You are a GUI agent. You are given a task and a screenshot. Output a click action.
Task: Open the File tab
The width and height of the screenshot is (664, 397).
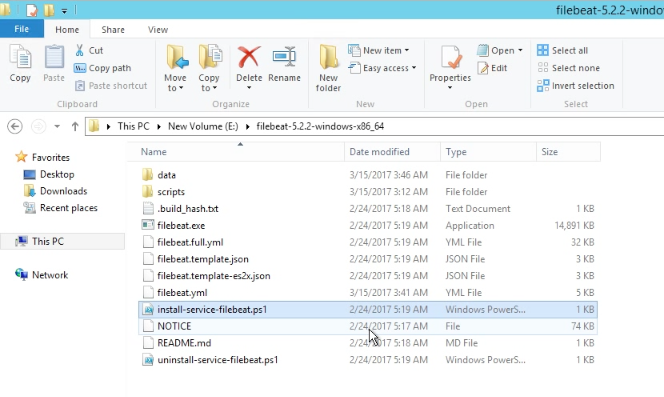point(22,29)
